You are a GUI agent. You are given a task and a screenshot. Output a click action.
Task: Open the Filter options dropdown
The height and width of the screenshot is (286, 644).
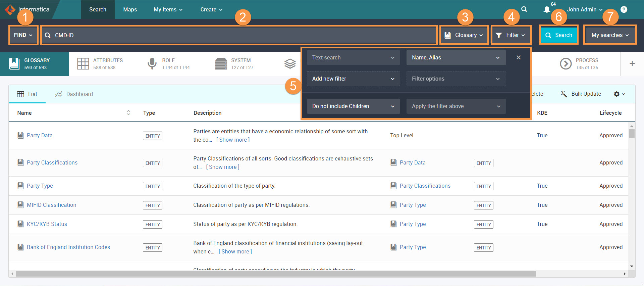pos(456,79)
